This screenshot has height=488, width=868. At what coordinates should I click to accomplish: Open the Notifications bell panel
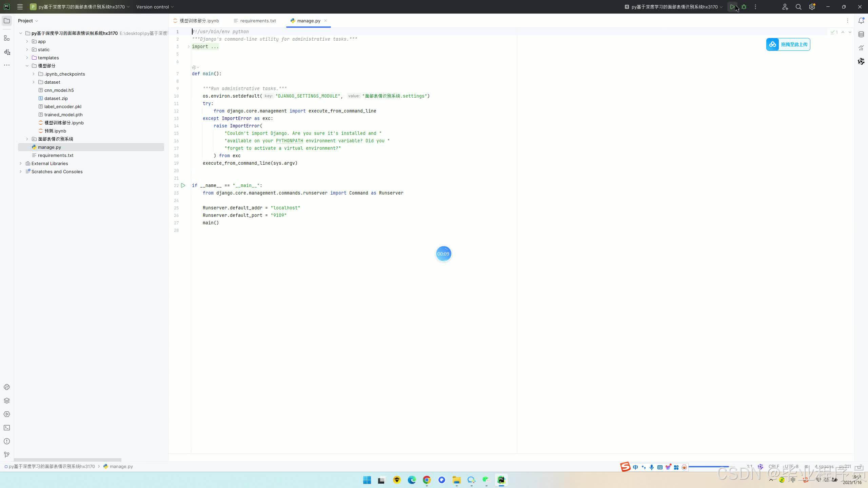pyautogui.click(x=861, y=21)
